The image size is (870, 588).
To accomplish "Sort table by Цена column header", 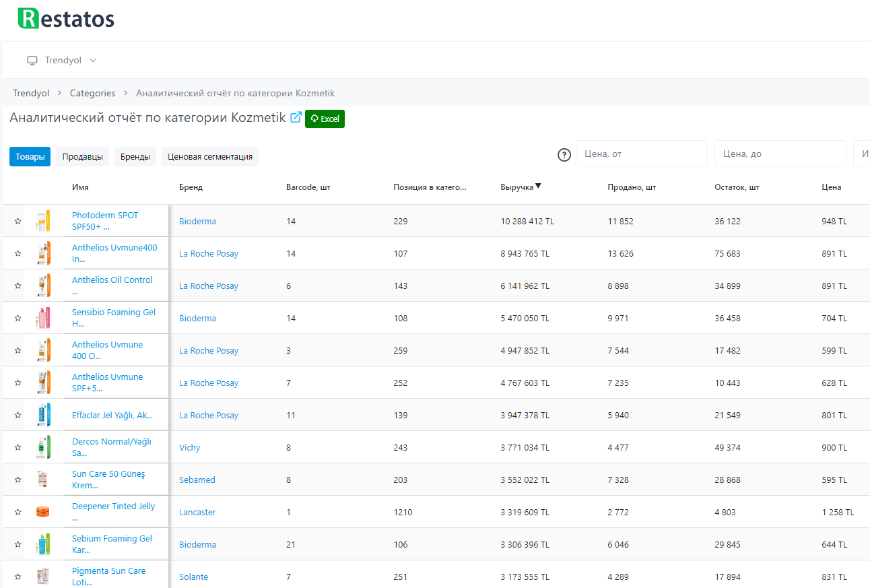I will pos(832,187).
